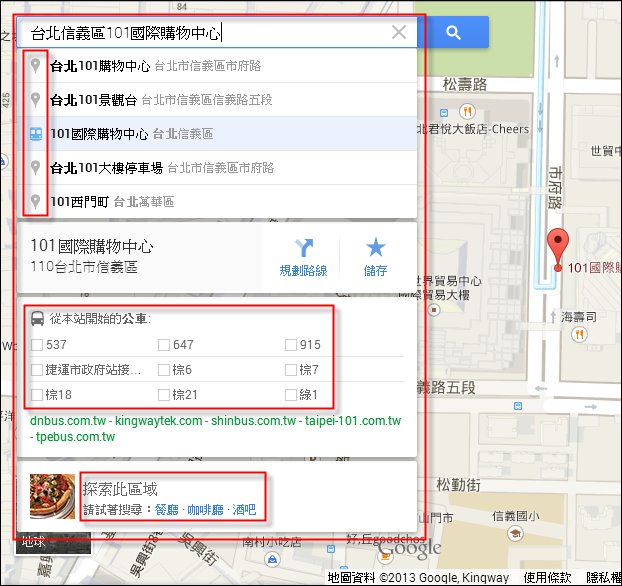This screenshot has width=622, height=586.
Task: Check the 棕6 route box
Action: tap(164, 370)
